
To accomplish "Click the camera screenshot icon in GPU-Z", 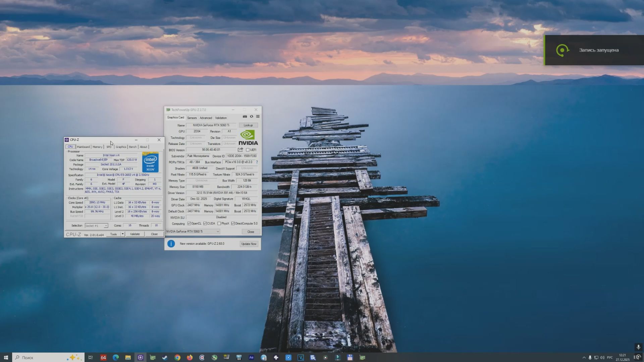I will (x=245, y=116).
